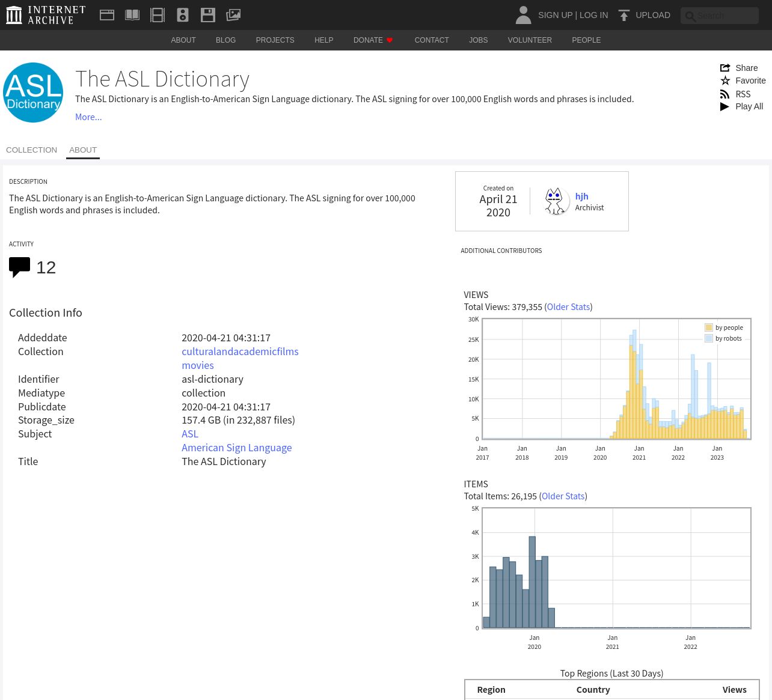Click the Favorite text link
Screen dimensions: 772x700
(750, 81)
